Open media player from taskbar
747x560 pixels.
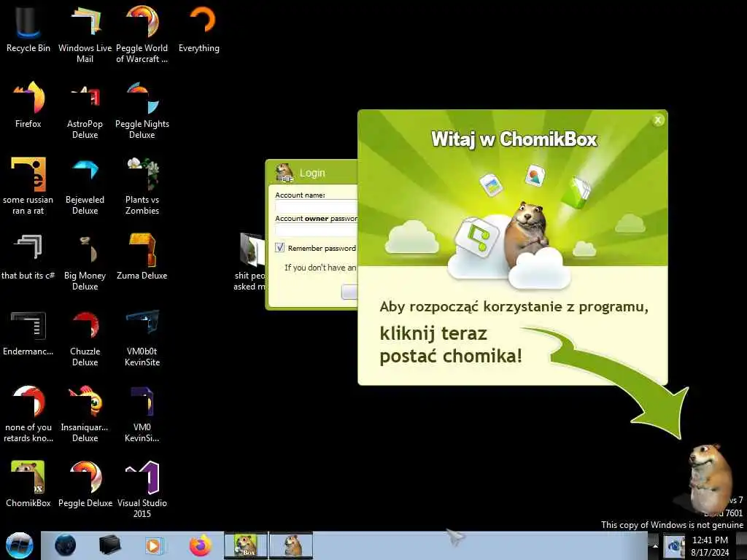coord(153,545)
